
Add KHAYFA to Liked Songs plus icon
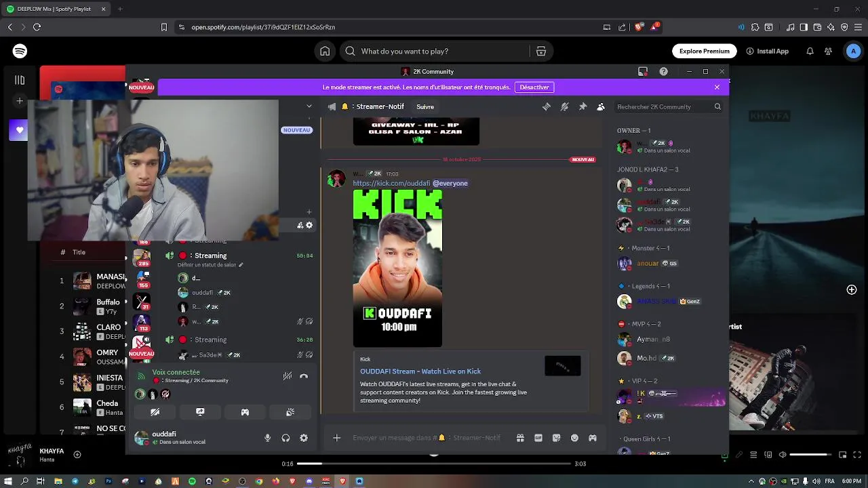pyautogui.click(x=77, y=455)
